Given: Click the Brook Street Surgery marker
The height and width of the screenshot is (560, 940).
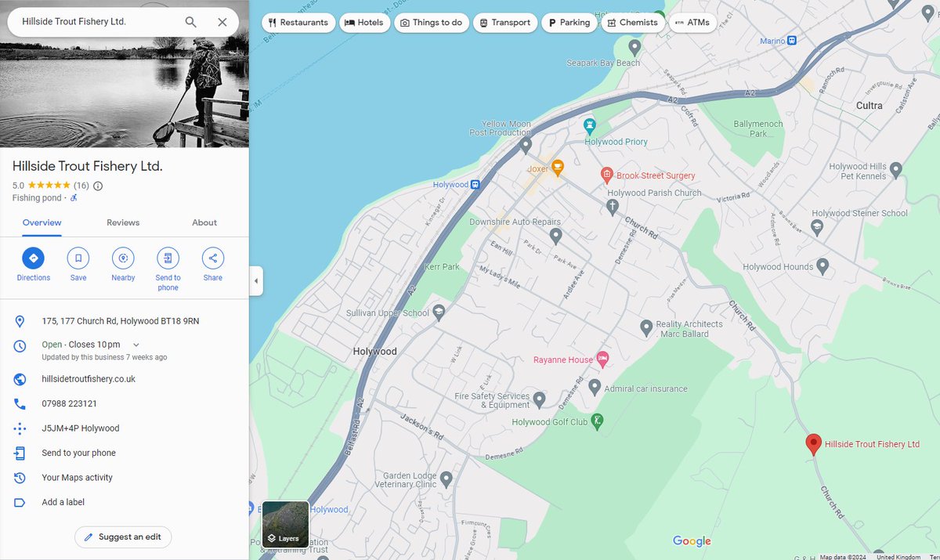Looking at the screenshot, I should pos(606,175).
